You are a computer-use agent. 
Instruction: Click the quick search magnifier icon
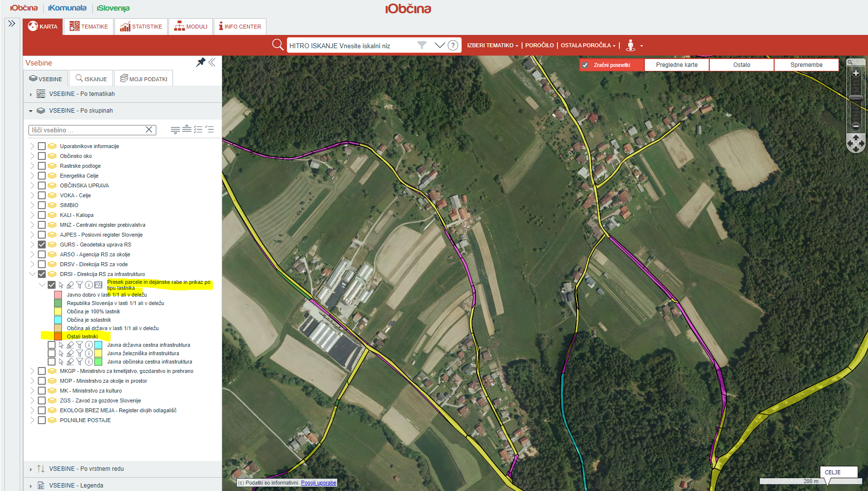tap(278, 45)
